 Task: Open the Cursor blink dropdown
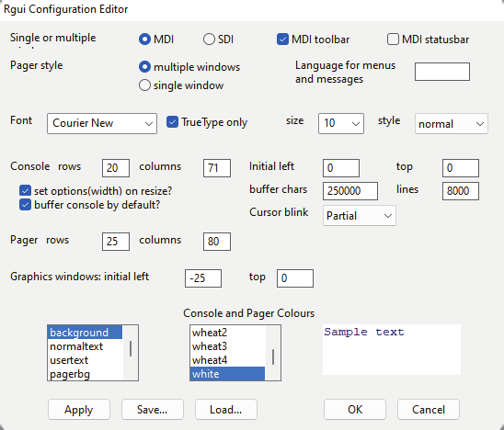[x=360, y=216]
